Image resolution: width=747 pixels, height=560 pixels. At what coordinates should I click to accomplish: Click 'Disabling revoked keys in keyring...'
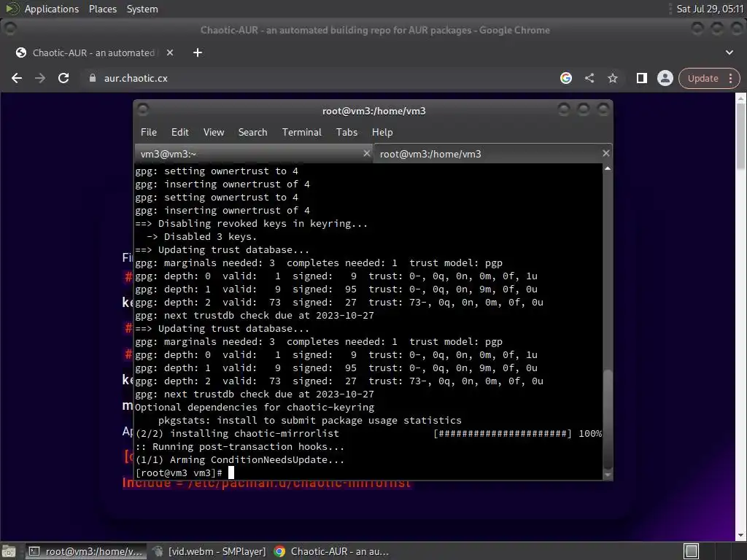263,224
